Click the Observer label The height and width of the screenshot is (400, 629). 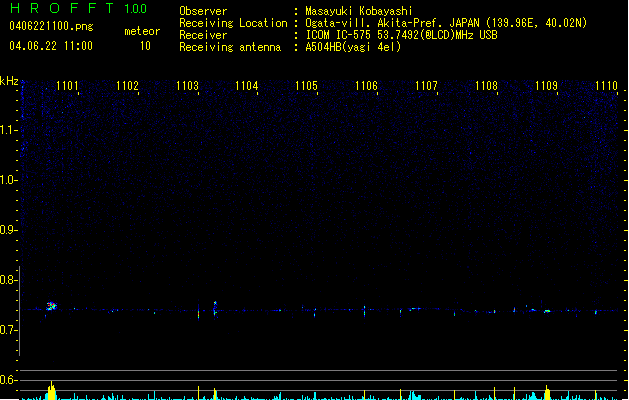(203, 11)
